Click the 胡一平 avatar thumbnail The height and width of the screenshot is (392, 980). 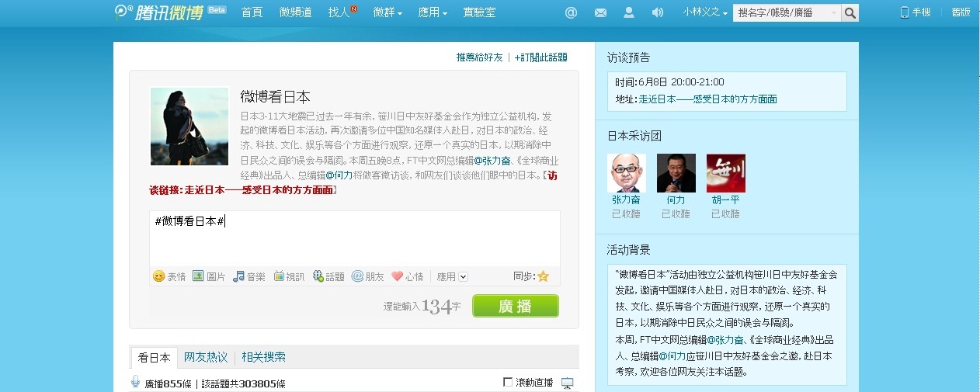click(x=725, y=173)
